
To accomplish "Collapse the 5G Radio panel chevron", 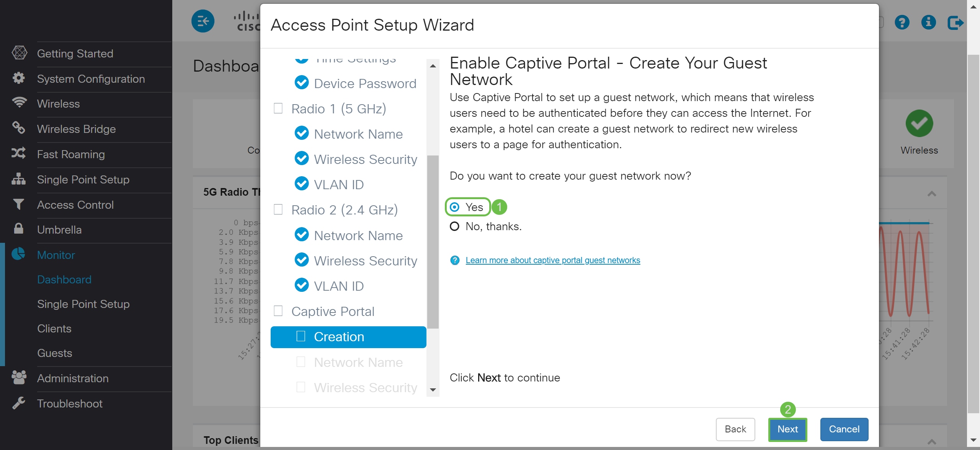I will [932, 194].
